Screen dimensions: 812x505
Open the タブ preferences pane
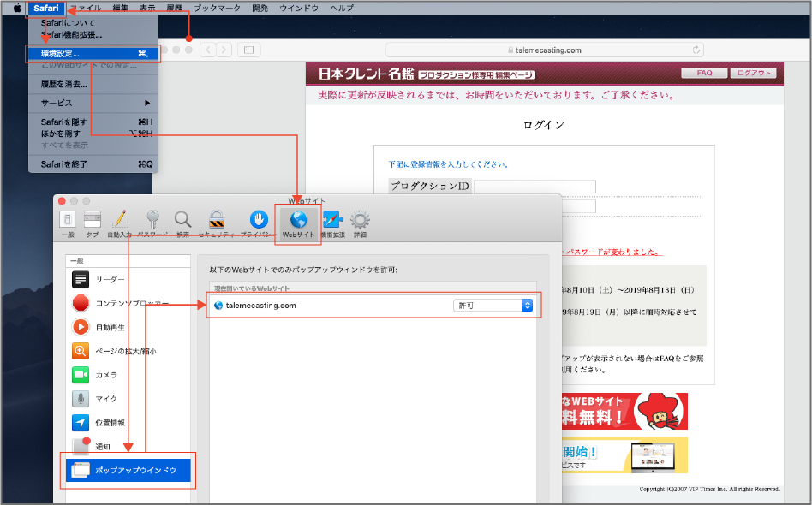[x=93, y=223]
